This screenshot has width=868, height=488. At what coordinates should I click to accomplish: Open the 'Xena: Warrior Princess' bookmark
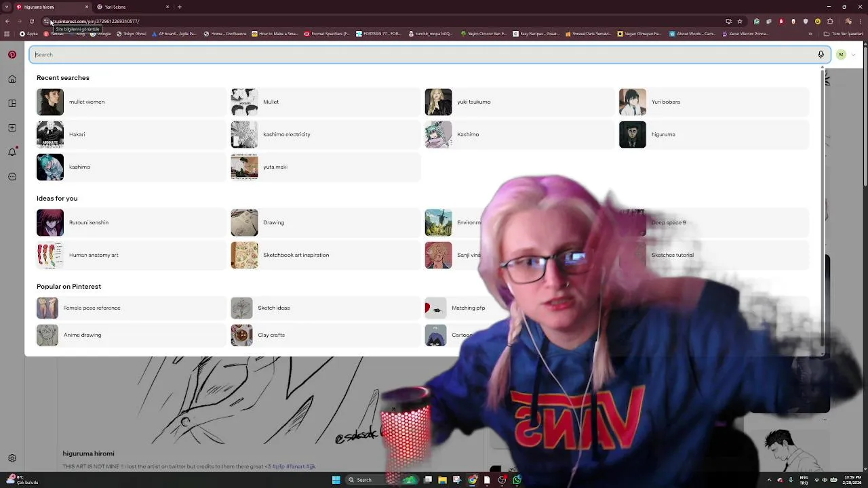pos(745,33)
